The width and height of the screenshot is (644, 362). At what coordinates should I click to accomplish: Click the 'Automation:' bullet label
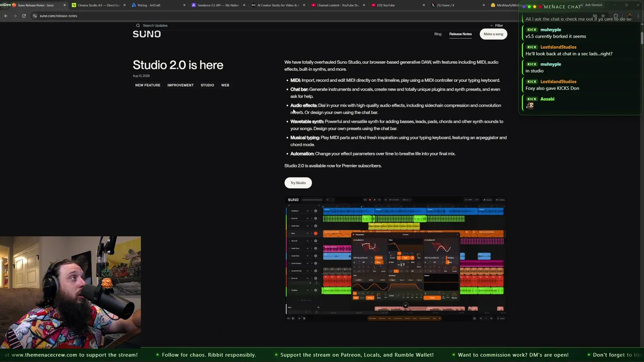pos(302,154)
